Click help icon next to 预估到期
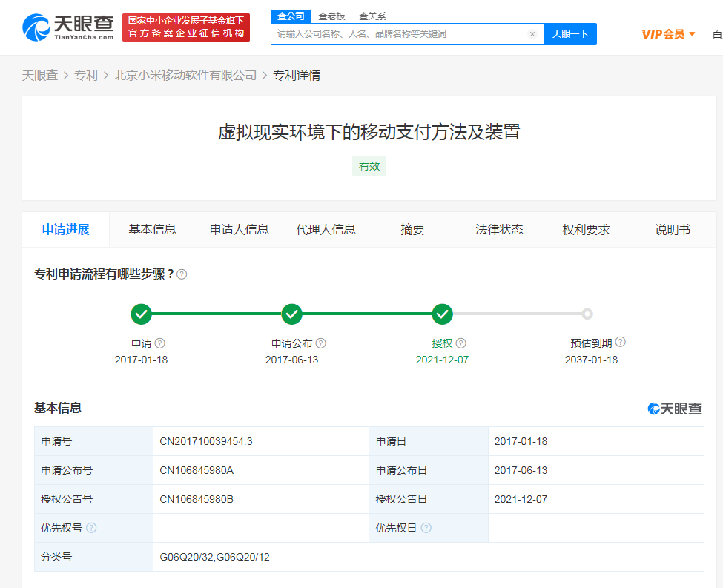The height and width of the screenshot is (588, 723). click(620, 342)
